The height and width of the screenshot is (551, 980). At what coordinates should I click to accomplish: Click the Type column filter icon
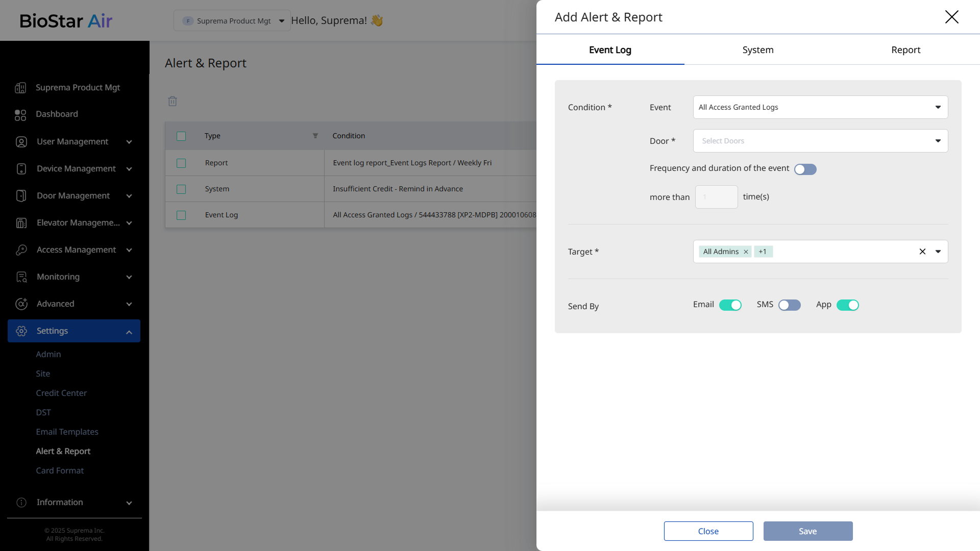click(x=315, y=136)
